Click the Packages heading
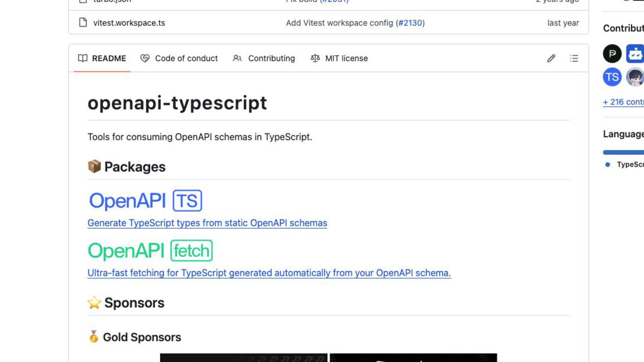Viewport: 644px width, 362px height. point(127,167)
